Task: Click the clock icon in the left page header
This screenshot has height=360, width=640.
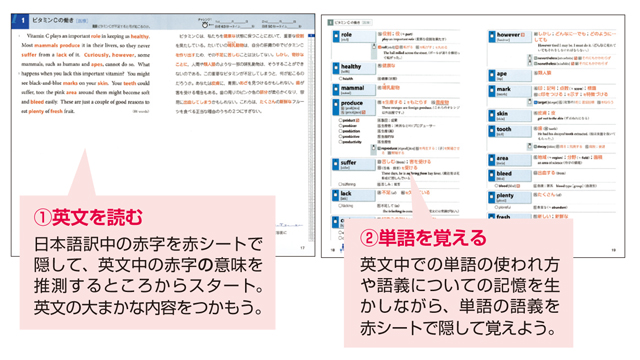Action: point(205,24)
